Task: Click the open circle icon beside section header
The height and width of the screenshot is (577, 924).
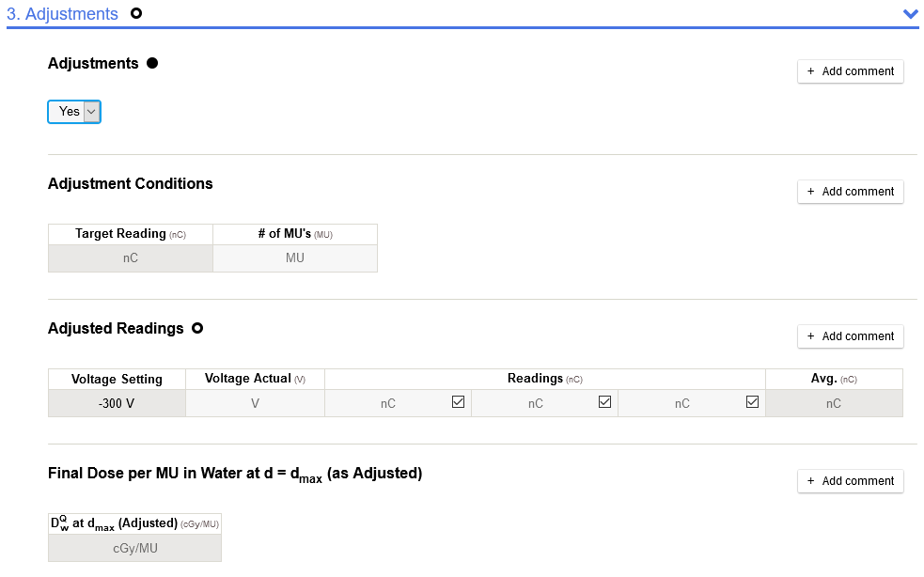Action: 136,14
